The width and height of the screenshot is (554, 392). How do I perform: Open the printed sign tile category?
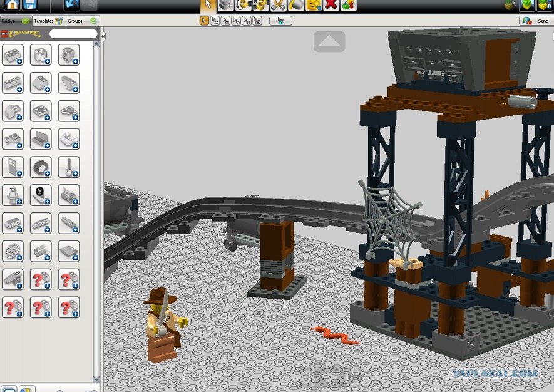41,195
